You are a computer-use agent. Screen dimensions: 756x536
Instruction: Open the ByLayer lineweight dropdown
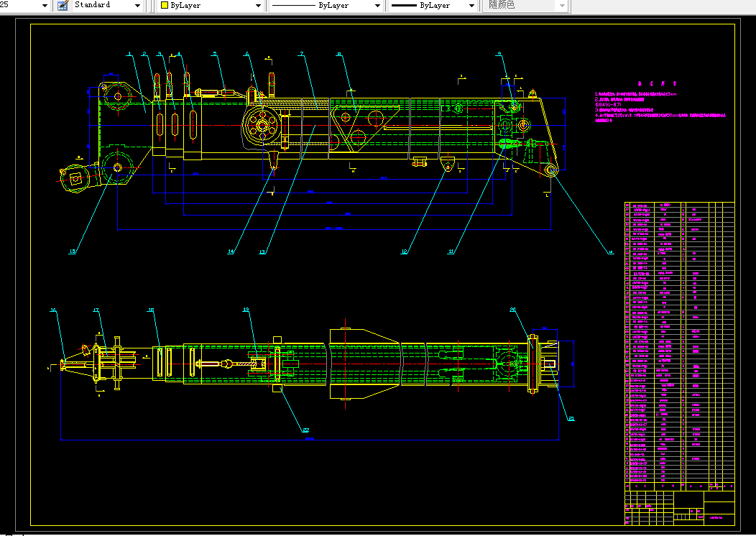point(433,5)
